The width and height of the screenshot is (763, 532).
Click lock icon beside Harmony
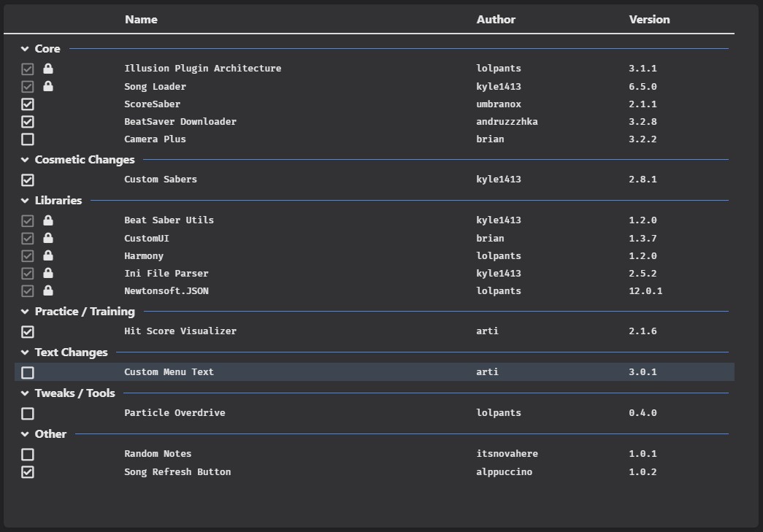pos(47,256)
